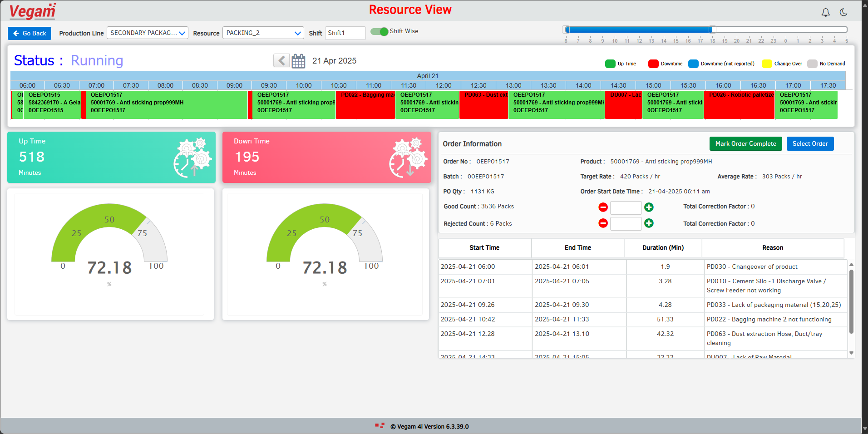Select the PD026 Robotic palletizer block
868x434 pixels.
(x=739, y=105)
